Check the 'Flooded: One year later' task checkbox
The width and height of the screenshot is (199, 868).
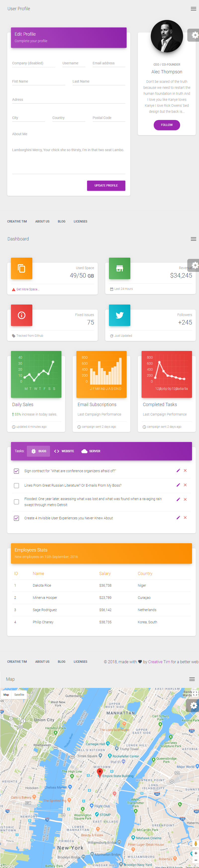pos(16,502)
